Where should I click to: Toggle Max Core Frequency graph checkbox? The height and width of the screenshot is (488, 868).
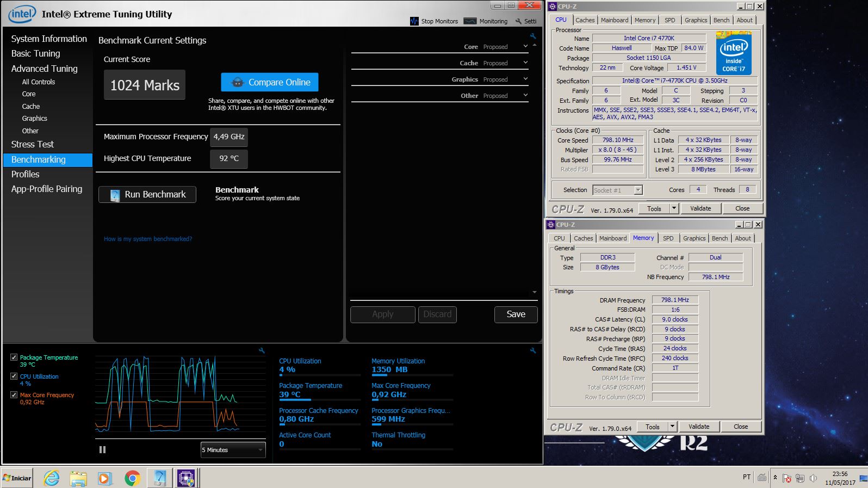[14, 394]
